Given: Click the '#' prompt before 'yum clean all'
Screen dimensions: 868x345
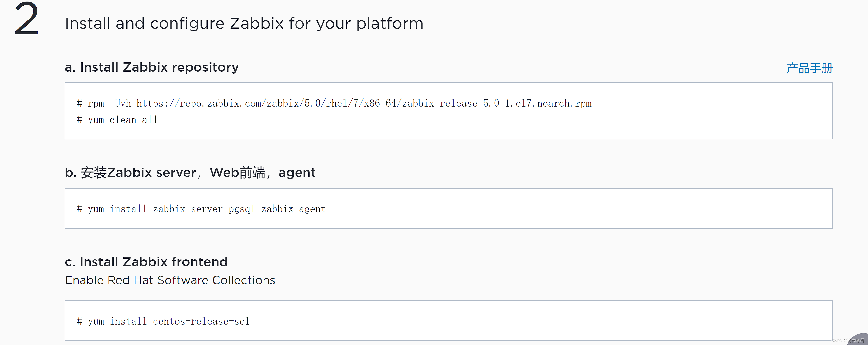Looking at the screenshot, I should 79,120.
